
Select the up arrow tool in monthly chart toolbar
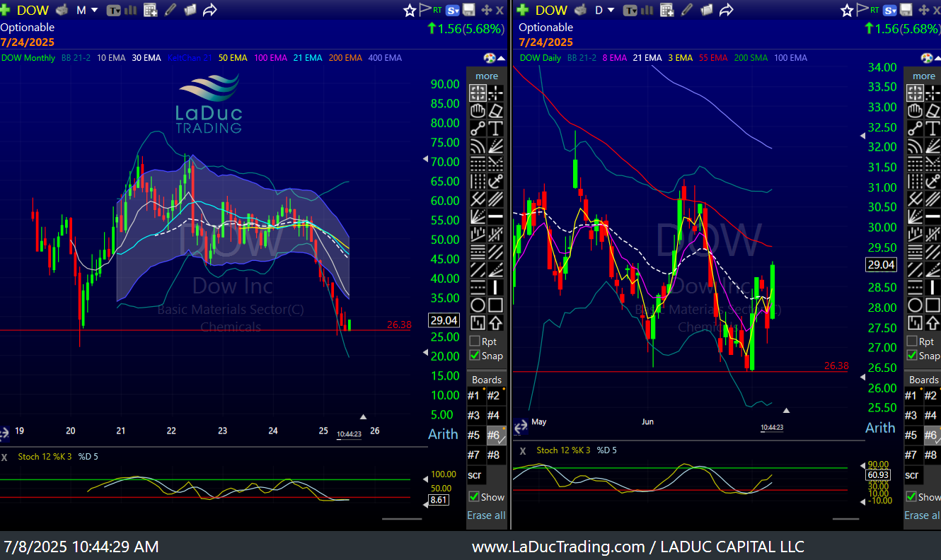tap(495, 323)
